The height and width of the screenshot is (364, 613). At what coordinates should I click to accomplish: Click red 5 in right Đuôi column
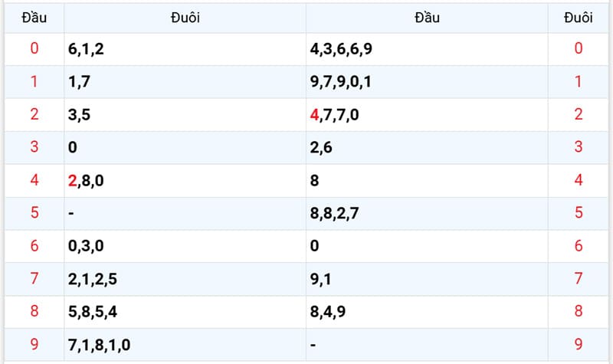point(579,213)
